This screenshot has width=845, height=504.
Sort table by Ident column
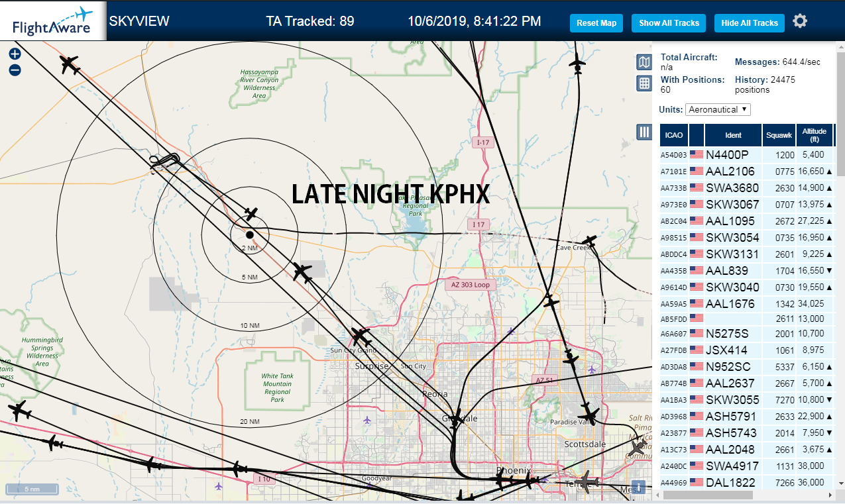[733, 135]
